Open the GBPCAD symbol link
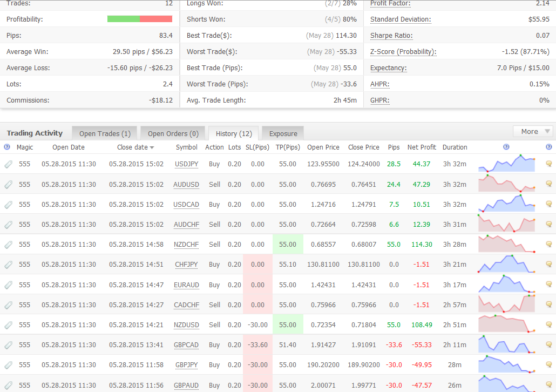This screenshot has width=556, height=392. pyautogui.click(x=186, y=345)
